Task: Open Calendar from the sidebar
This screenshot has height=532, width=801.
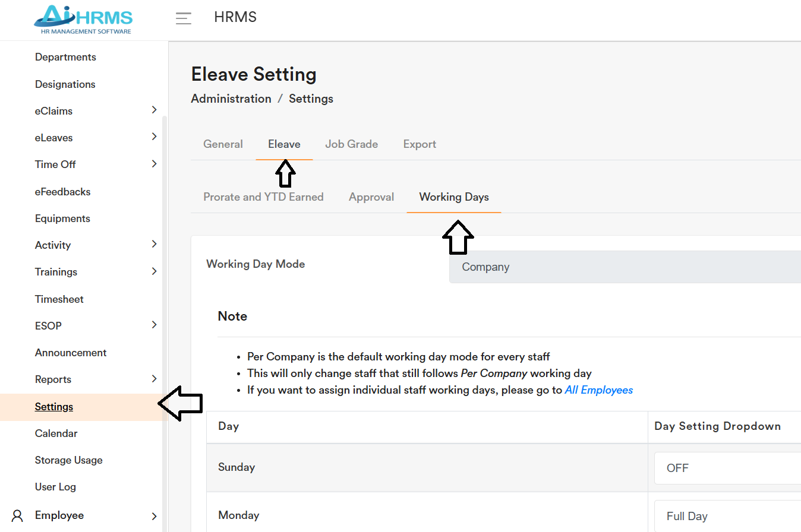Action: click(x=56, y=433)
